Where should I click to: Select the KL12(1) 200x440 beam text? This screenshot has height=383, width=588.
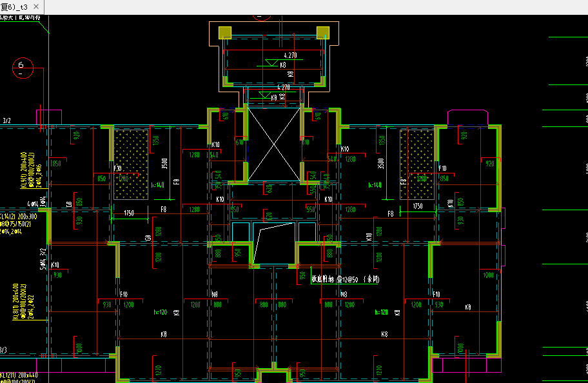pos(19,375)
